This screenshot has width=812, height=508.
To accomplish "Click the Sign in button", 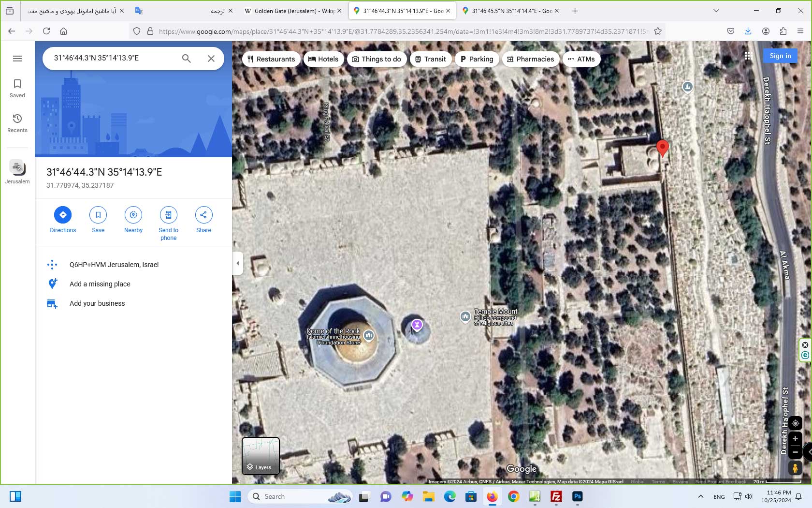I will pos(780,56).
